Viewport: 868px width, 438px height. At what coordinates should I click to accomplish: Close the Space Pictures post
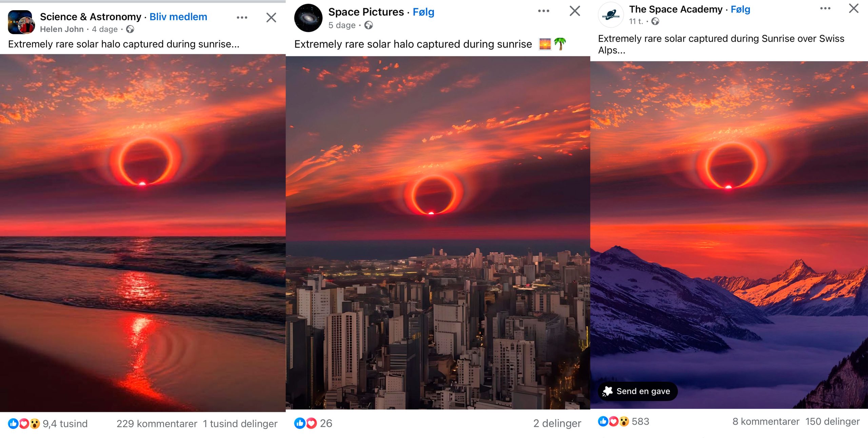point(575,11)
